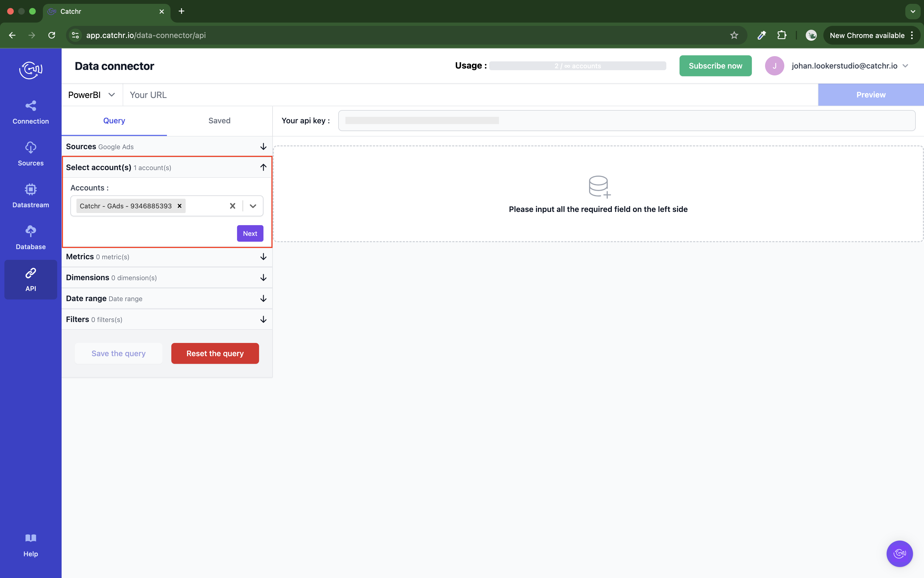
Task: Open the Chrome three-dot menu
Action: [912, 35]
